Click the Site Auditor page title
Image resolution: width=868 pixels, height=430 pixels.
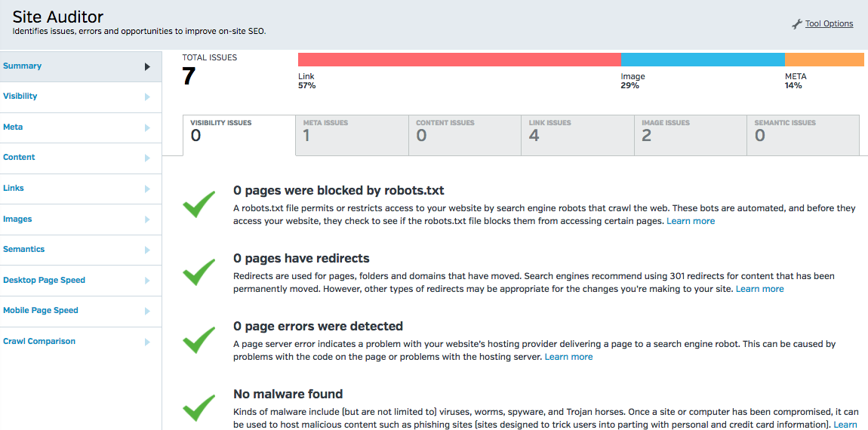point(57,17)
